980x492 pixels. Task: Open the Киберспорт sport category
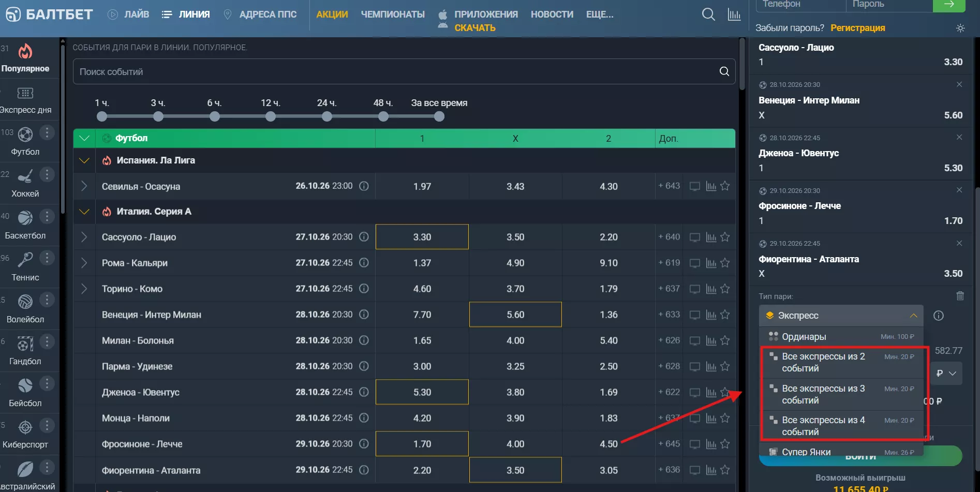pos(25,435)
